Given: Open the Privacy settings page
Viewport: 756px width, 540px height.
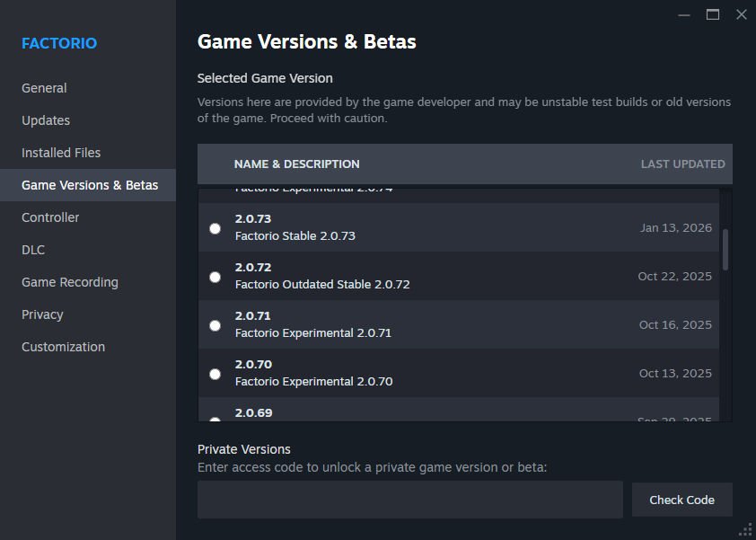Looking at the screenshot, I should pyautogui.click(x=42, y=314).
